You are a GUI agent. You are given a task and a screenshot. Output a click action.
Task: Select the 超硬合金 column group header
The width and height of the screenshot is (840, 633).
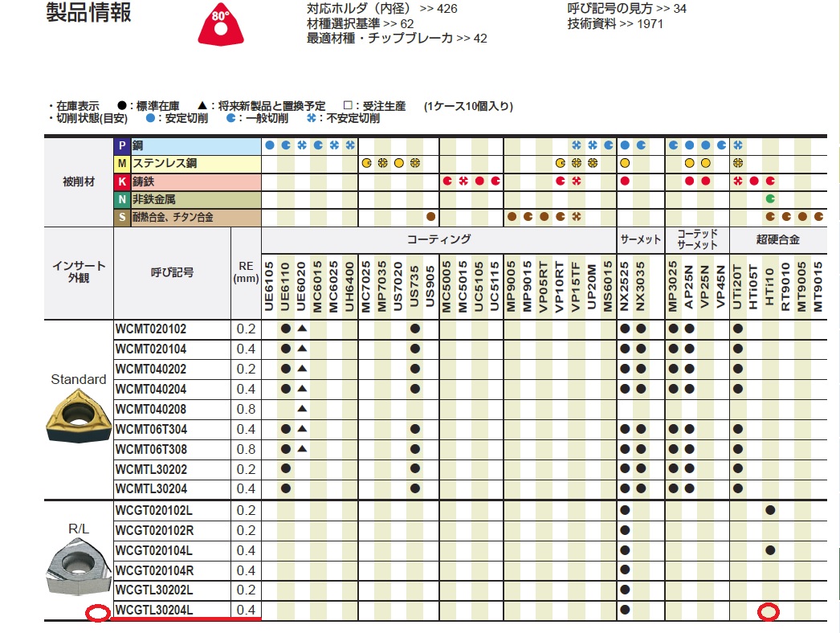pyautogui.click(x=778, y=239)
